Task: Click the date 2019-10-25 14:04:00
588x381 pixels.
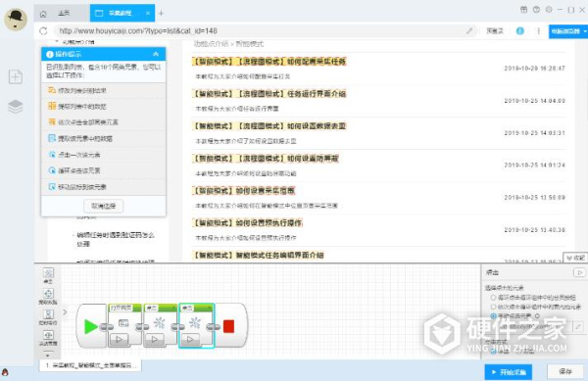Action: coord(534,101)
